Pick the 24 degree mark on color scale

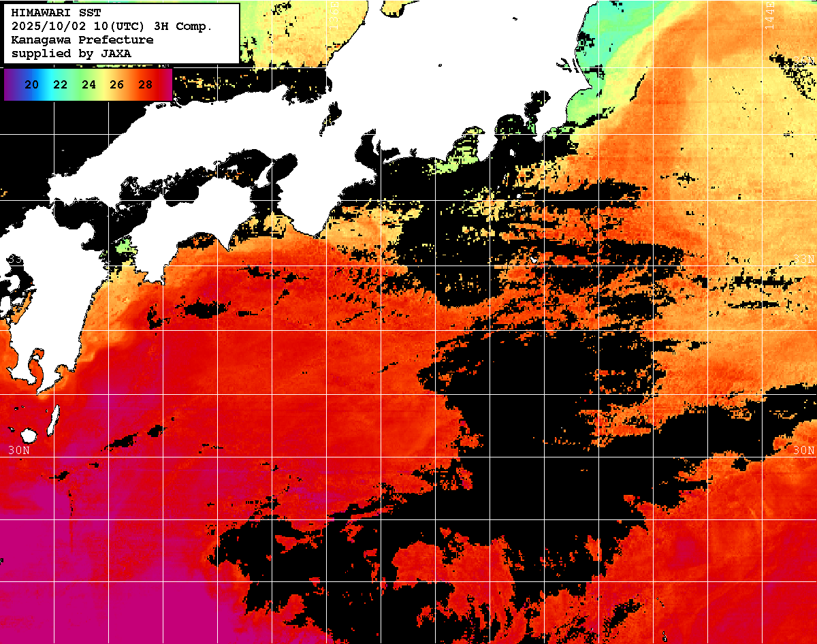click(x=89, y=85)
